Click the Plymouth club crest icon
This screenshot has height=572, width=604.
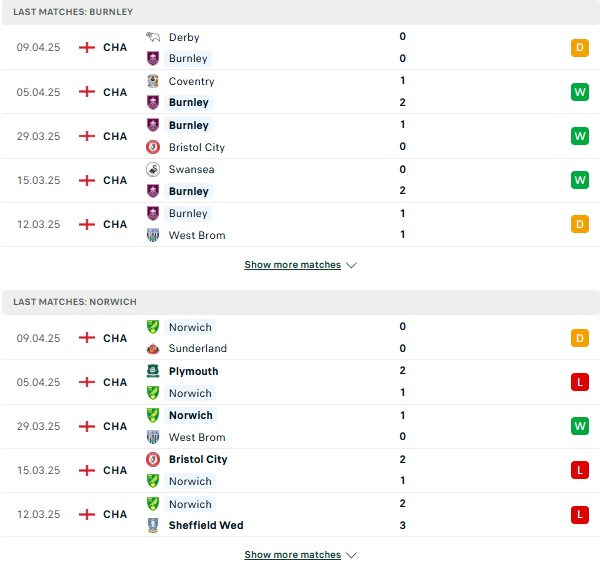[153, 371]
